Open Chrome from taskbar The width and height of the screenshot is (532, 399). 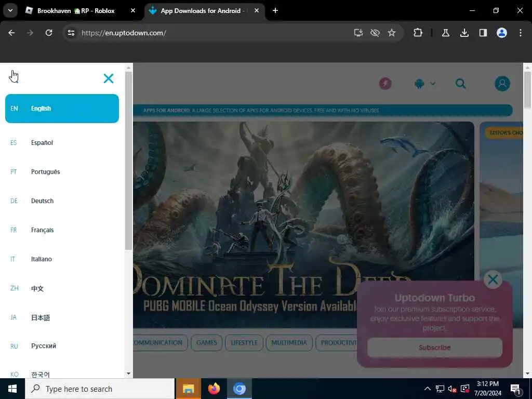click(x=239, y=389)
